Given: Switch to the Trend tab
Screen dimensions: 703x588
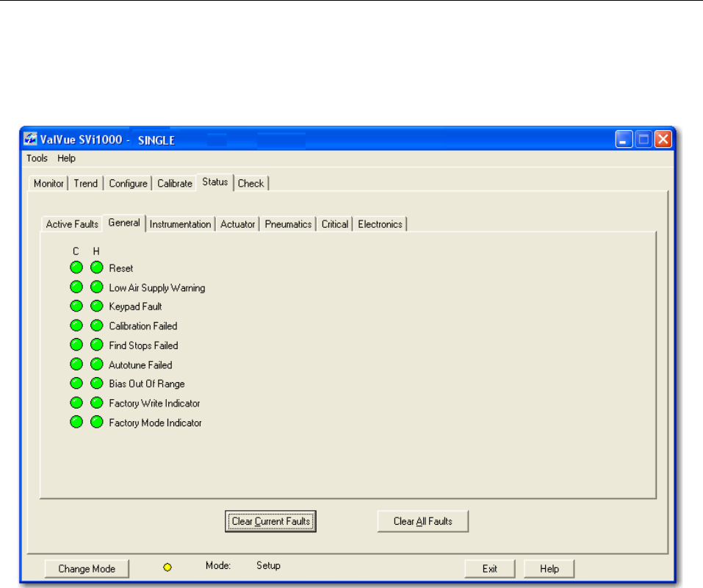Looking at the screenshot, I should pyautogui.click(x=86, y=184).
